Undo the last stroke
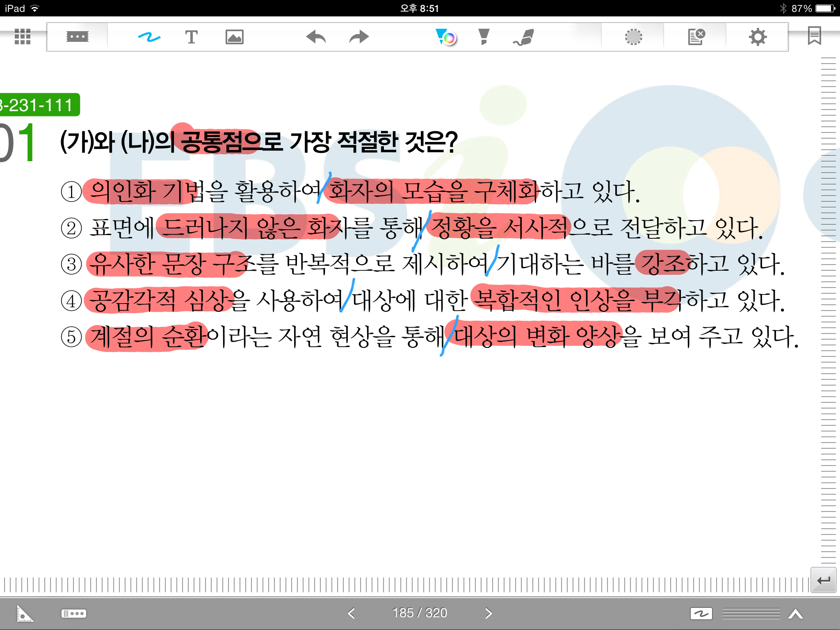 pos(316,37)
